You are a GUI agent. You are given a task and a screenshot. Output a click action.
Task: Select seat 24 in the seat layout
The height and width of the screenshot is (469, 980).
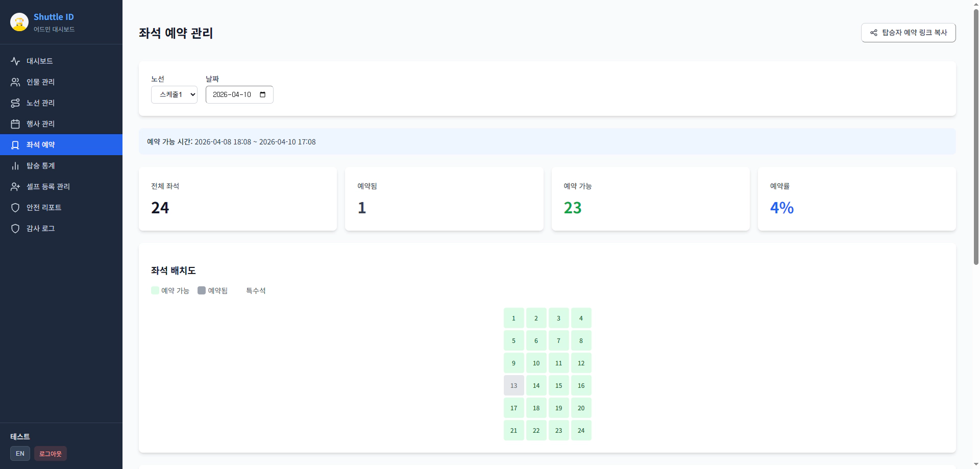tap(581, 430)
